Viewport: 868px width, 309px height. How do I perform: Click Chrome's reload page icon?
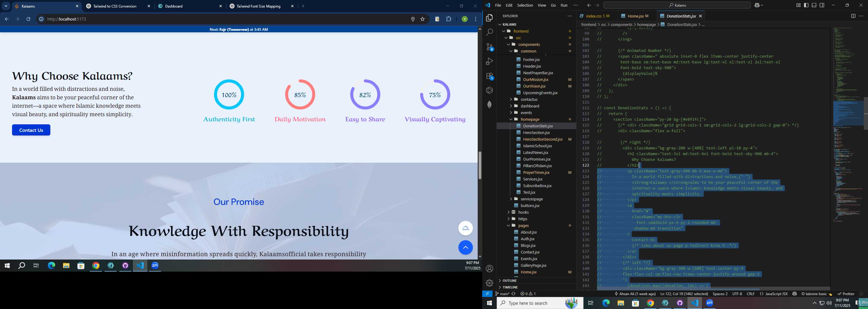point(28,19)
